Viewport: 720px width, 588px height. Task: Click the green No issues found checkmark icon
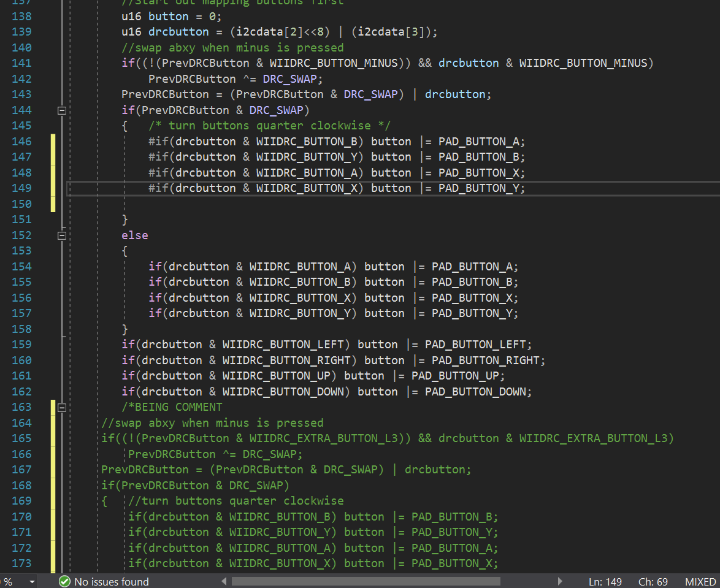pos(65,581)
